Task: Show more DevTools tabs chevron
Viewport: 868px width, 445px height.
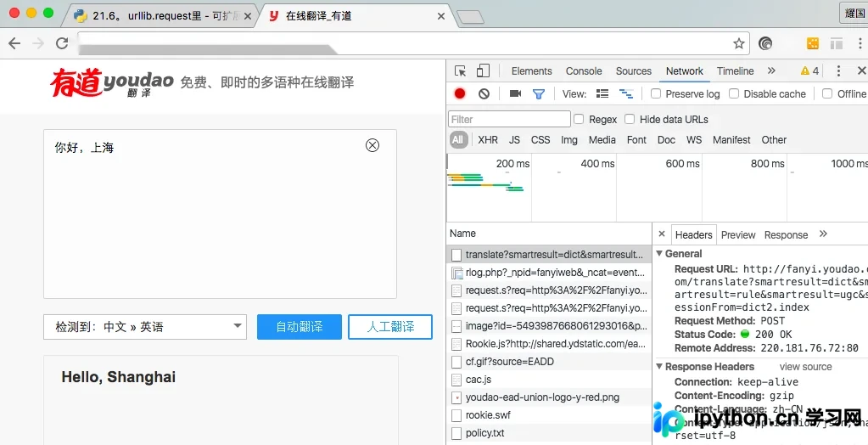Action: tap(771, 70)
